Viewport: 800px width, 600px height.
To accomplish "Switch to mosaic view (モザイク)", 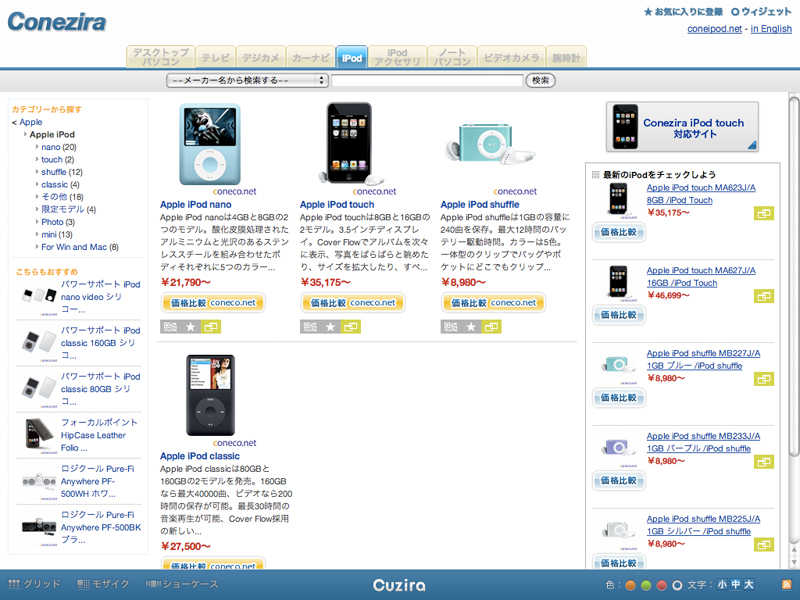I will coord(103,584).
